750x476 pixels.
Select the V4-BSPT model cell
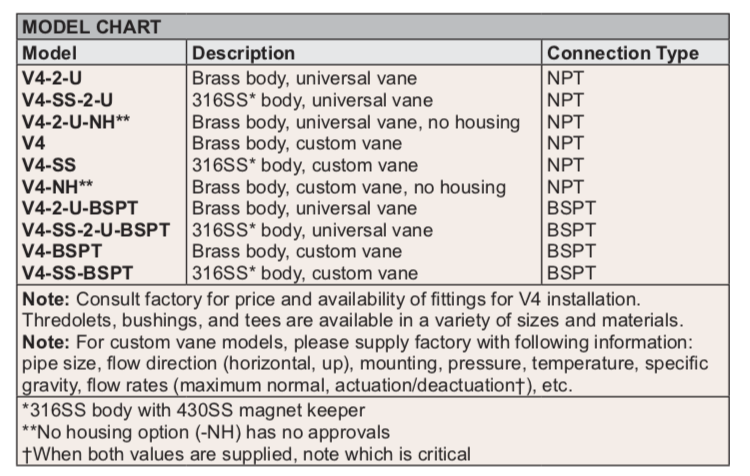[64, 251]
